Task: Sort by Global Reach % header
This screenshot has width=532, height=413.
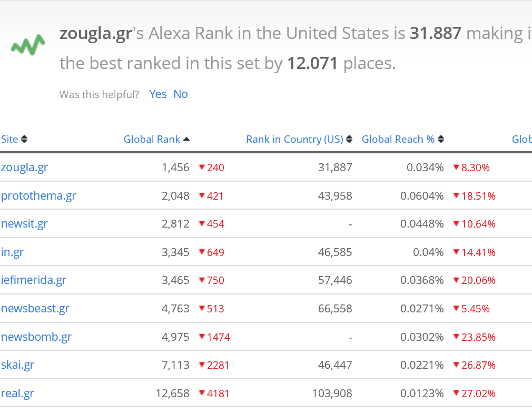Action: click(x=398, y=140)
